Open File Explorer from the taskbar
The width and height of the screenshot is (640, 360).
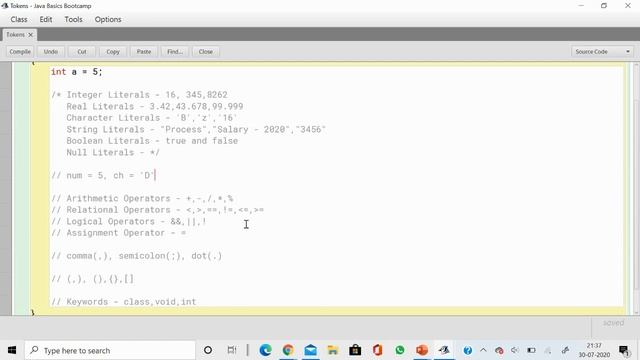333,350
